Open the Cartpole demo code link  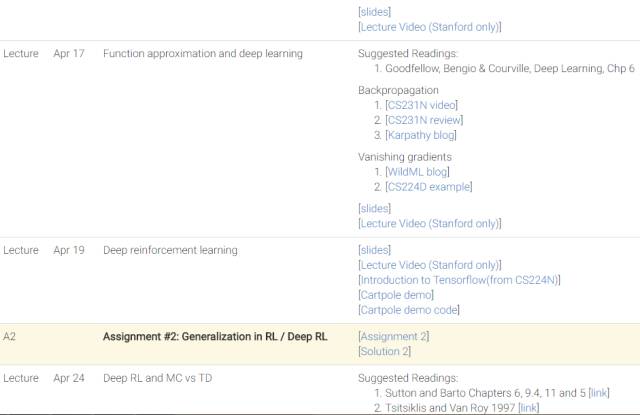coord(410,310)
